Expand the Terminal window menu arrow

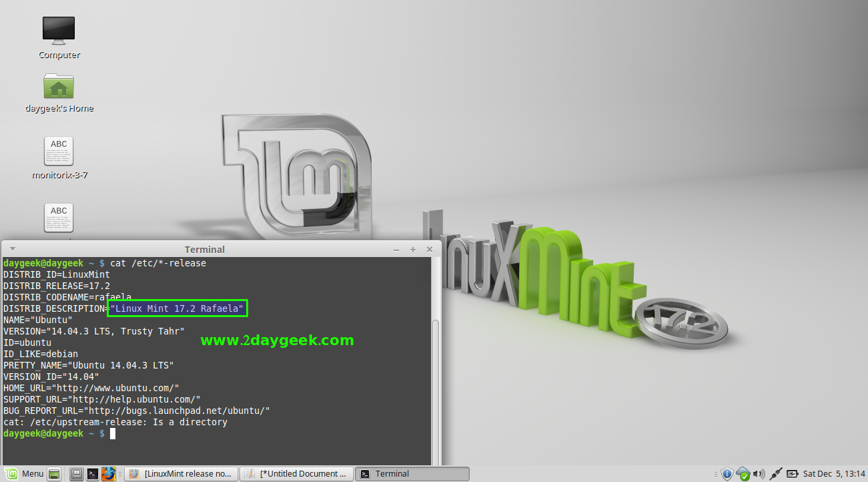(12, 249)
